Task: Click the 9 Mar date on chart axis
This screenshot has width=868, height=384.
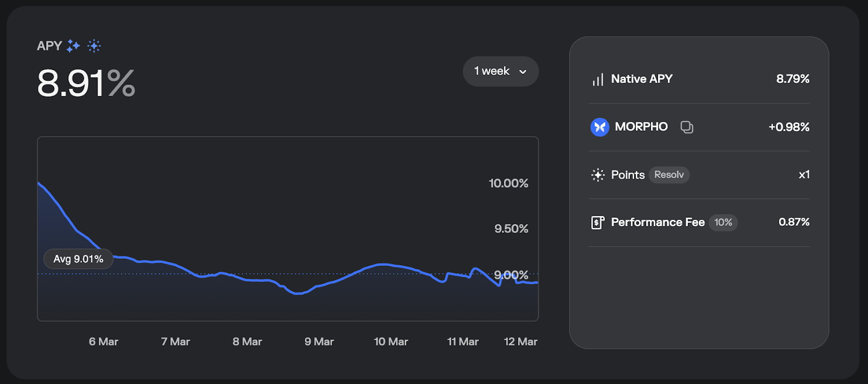Action: (319, 342)
